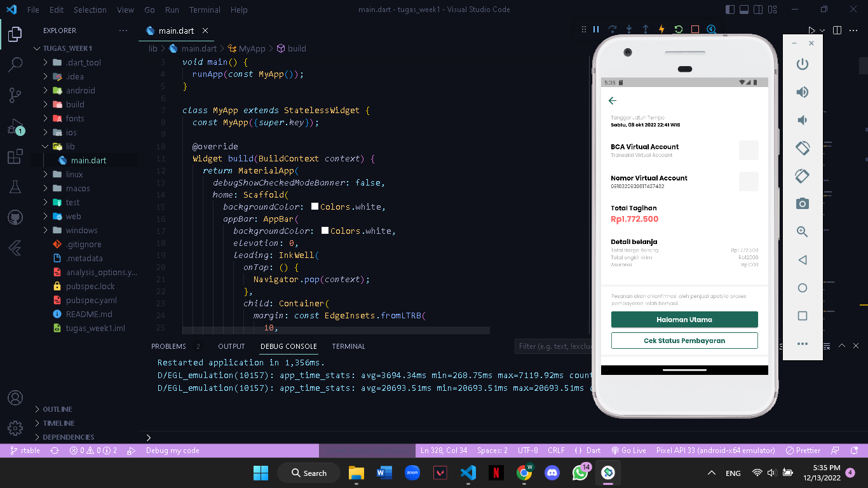Take a screenshot using the emulator camera icon
The height and width of the screenshot is (488, 868).
click(802, 203)
